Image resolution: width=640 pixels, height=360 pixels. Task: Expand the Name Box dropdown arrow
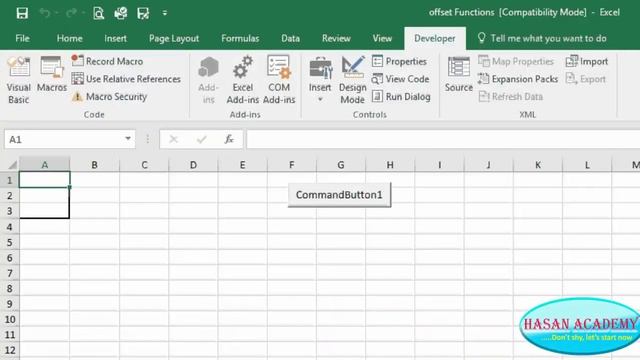pyautogui.click(x=128, y=139)
